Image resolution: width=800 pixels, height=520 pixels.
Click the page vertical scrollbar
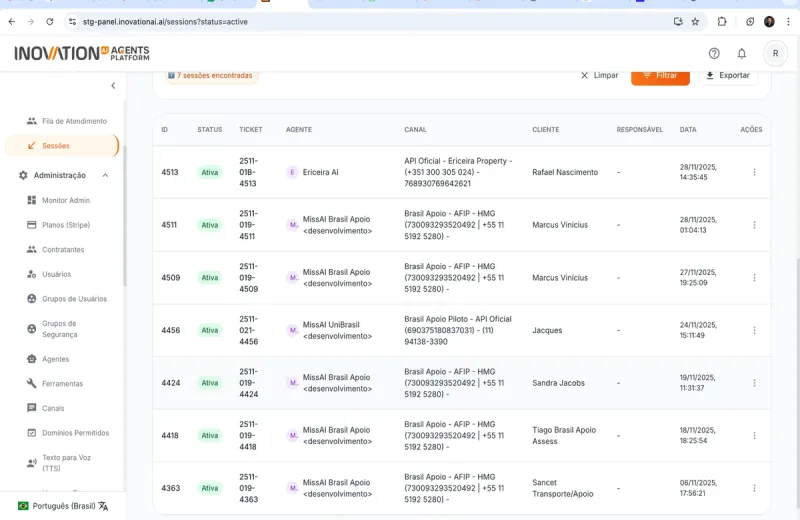(797, 383)
